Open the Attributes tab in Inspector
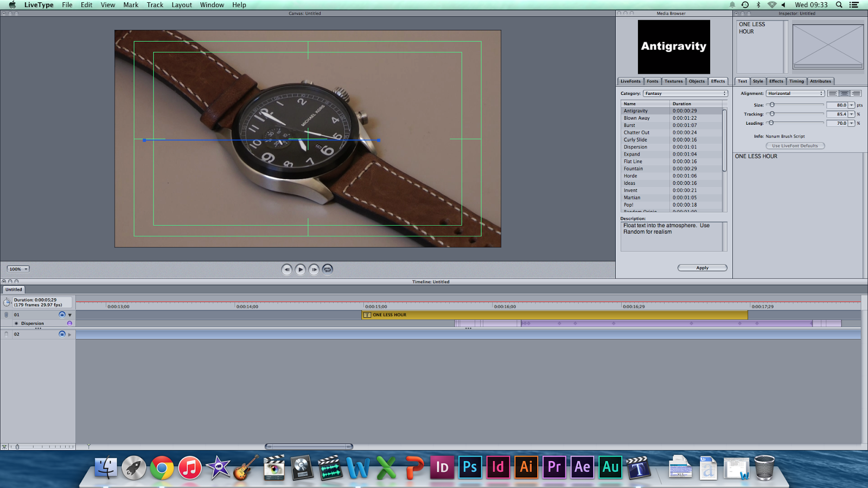Viewport: 868px width, 488px height. pyautogui.click(x=820, y=81)
